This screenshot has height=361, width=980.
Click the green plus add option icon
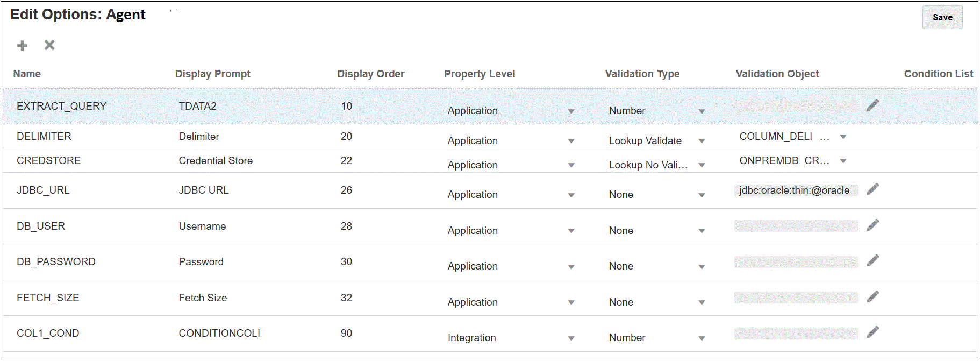[22, 46]
